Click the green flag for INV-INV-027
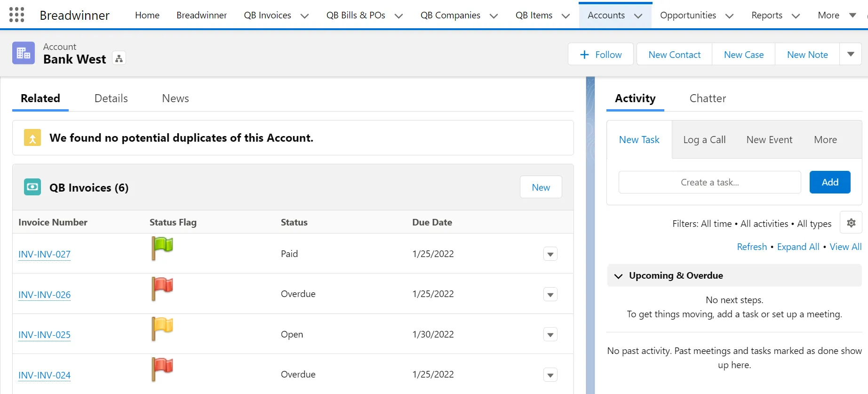The image size is (868, 394). click(x=162, y=248)
